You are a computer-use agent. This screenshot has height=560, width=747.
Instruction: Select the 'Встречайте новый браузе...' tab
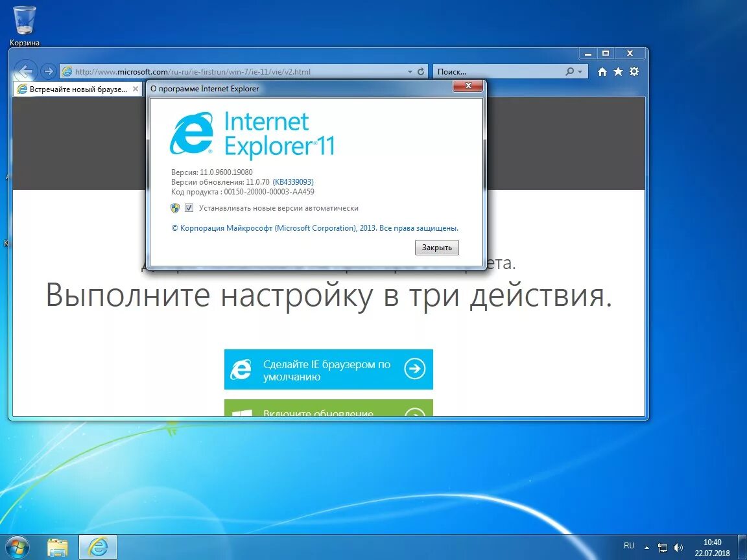(78, 89)
